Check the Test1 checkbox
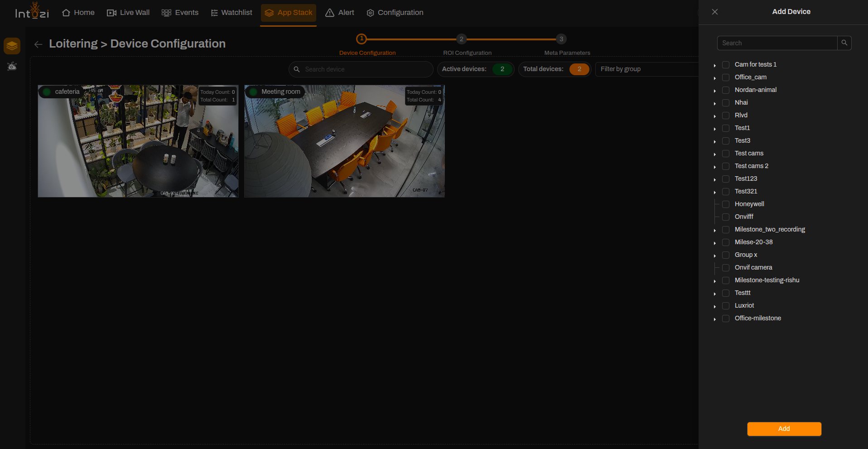The width and height of the screenshot is (868, 449). point(726,128)
